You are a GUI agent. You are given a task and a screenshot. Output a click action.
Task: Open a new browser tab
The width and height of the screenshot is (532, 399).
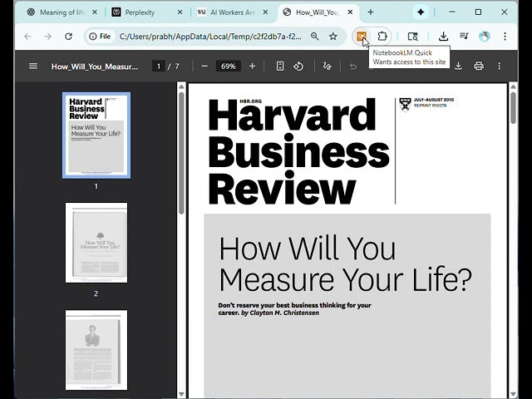[371, 12]
